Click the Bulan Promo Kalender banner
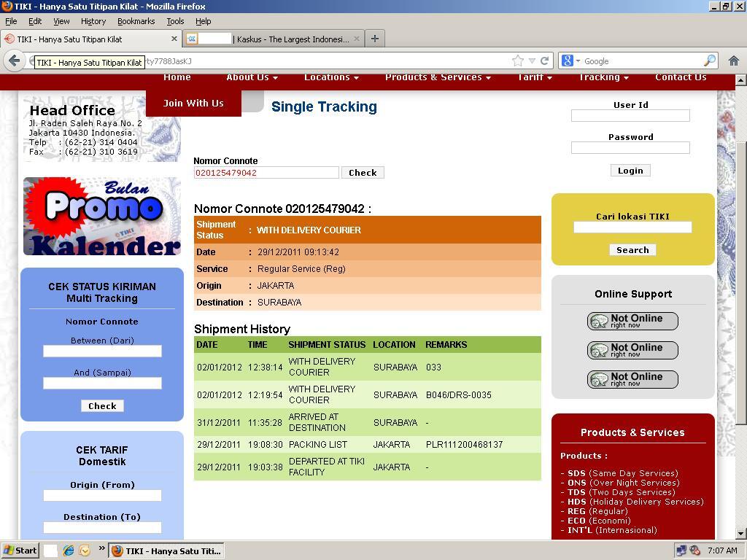747x560 pixels. point(102,216)
